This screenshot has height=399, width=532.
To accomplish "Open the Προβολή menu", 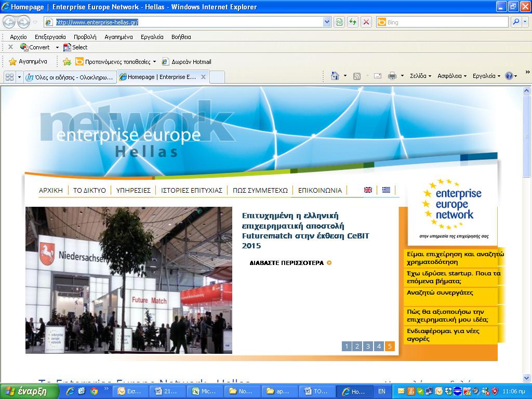I will pyautogui.click(x=85, y=37).
